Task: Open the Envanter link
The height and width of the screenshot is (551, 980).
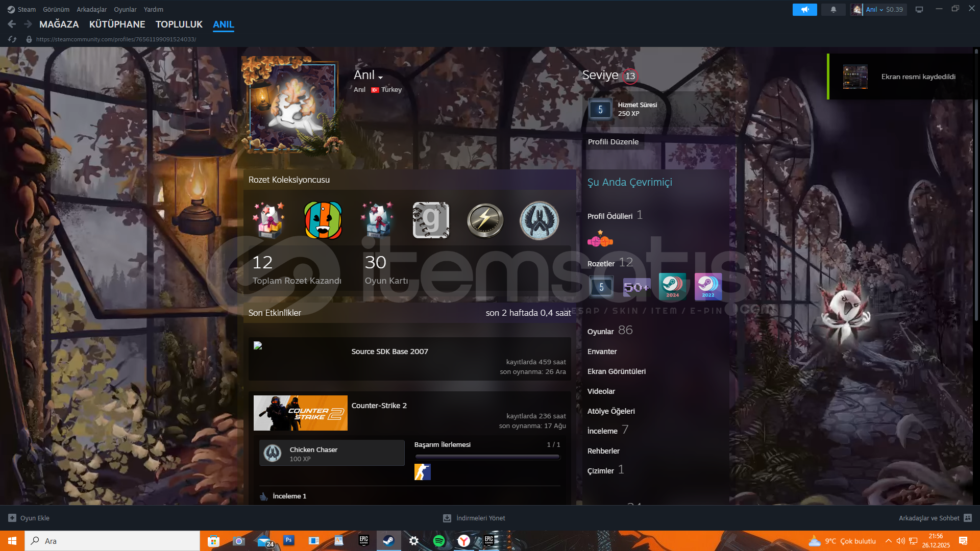Action: (602, 352)
